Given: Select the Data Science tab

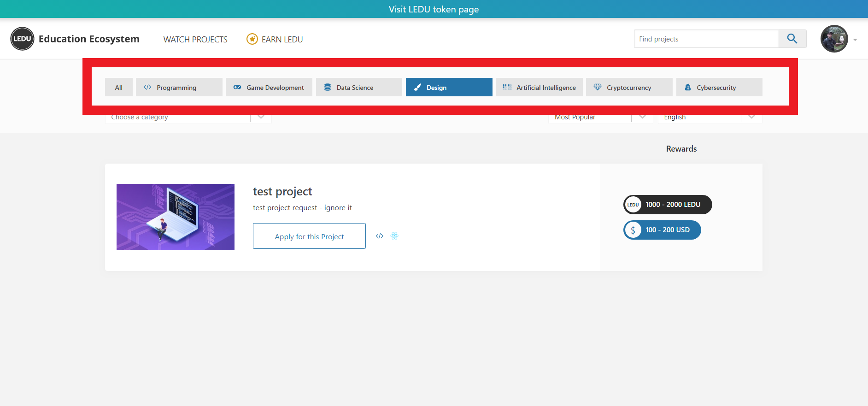Looking at the screenshot, I should point(359,87).
